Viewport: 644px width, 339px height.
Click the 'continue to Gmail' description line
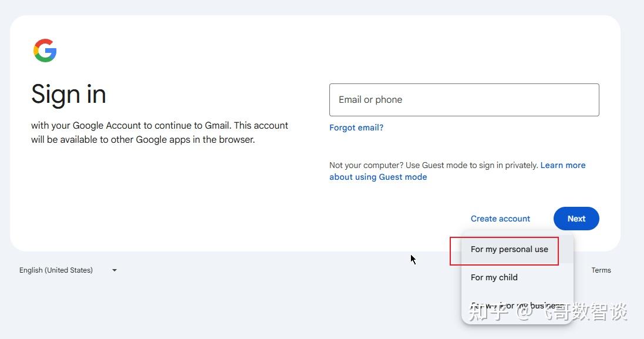pyautogui.click(x=159, y=126)
